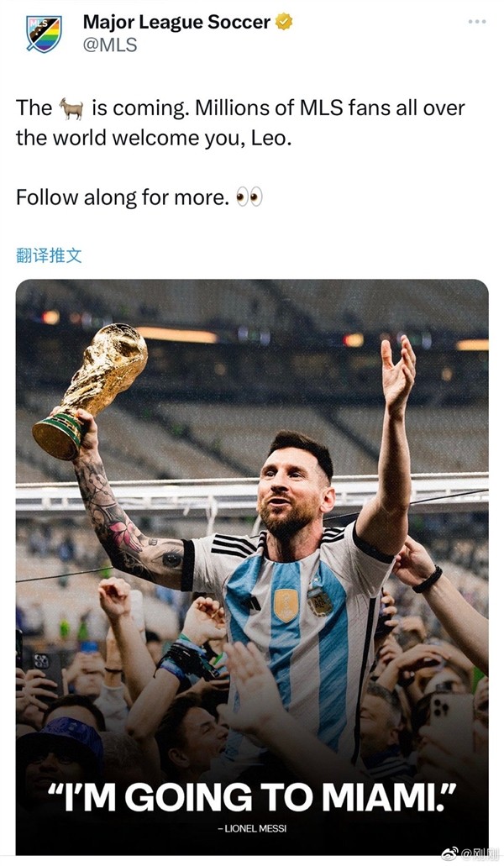Click the gold verified badge
504x866 pixels.
pyautogui.click(x=285, y=23)
